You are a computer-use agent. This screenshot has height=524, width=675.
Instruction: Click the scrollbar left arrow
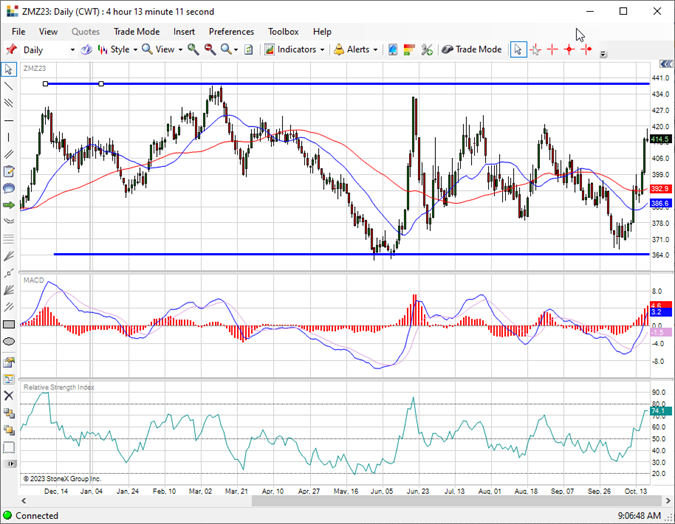coord(24,501)
